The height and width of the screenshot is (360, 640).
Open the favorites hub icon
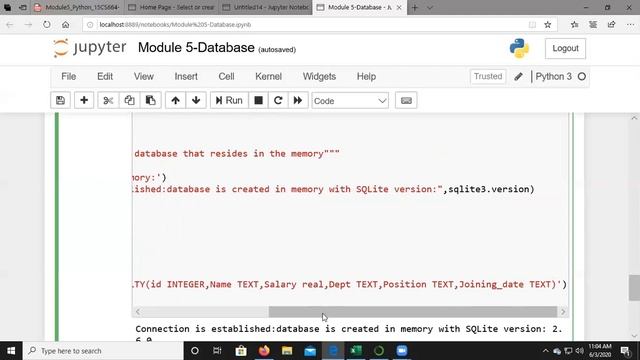[x=574, y=24]
